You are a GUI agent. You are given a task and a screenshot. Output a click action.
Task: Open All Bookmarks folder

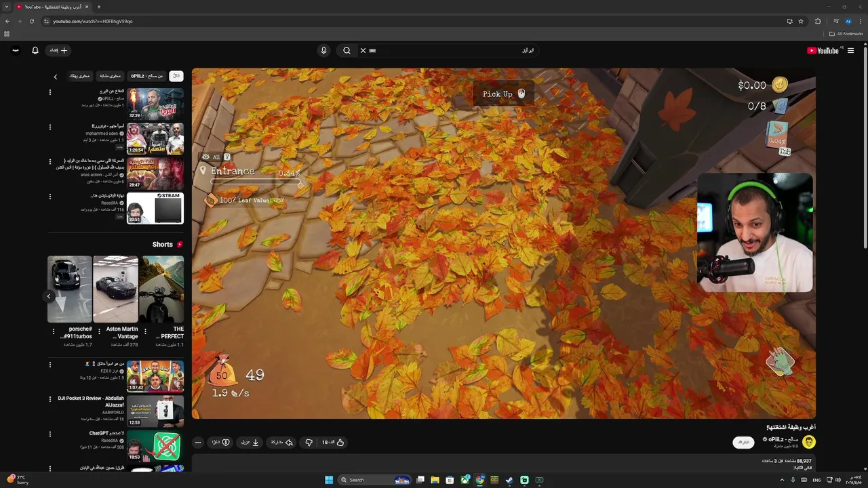coord(846,34)
